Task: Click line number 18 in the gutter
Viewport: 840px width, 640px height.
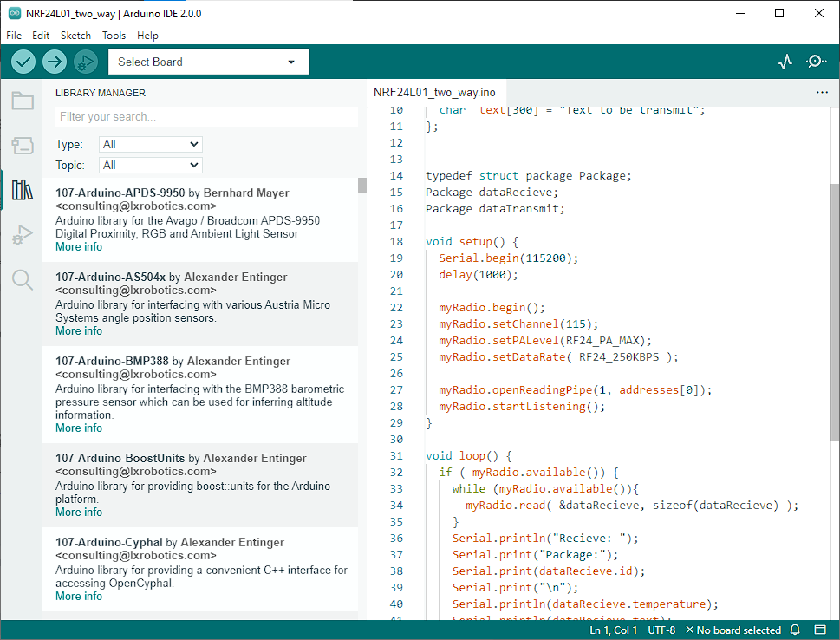Action: point(396,242)
